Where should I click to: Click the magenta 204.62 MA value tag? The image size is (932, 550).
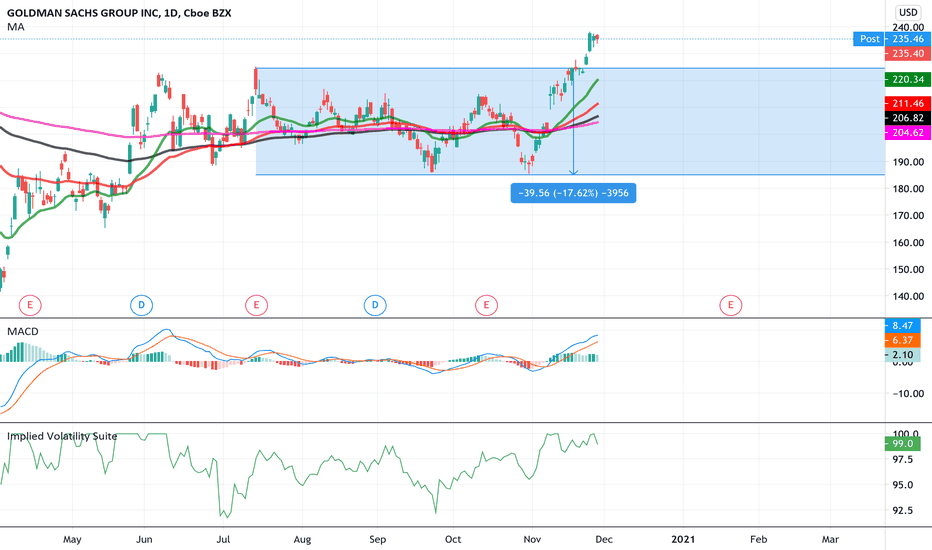click(x=908, y=132)
